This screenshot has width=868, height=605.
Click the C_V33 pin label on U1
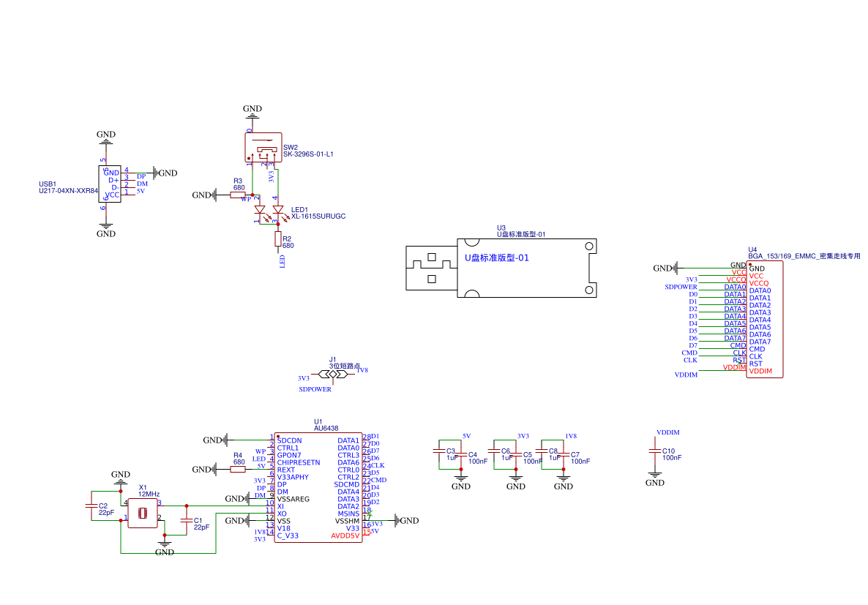click(288, 536)
